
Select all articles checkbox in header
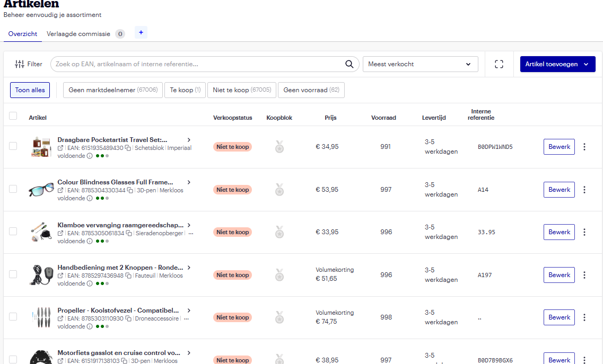pos(13,116)
